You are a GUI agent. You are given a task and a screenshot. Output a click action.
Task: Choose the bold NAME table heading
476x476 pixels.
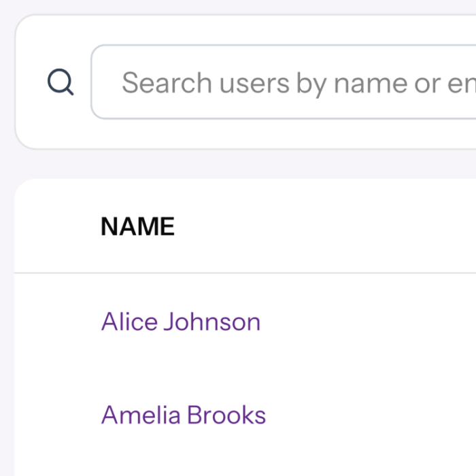[x=137, y=226]
